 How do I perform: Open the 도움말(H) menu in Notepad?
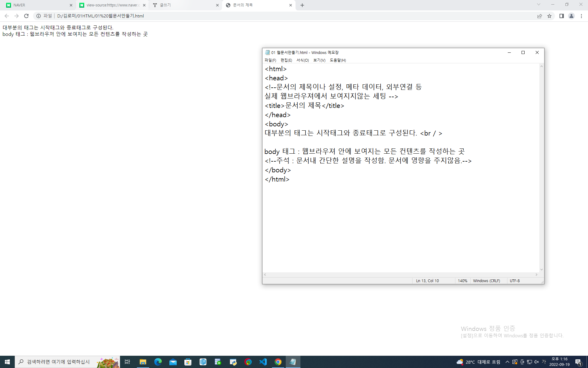click(338, 60)
